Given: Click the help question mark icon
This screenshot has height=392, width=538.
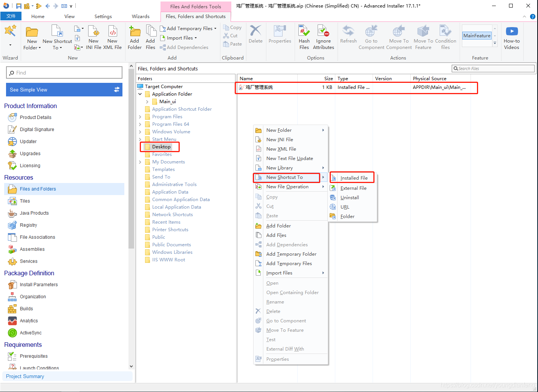Looking at the screenshot, I should coord(532,17).
